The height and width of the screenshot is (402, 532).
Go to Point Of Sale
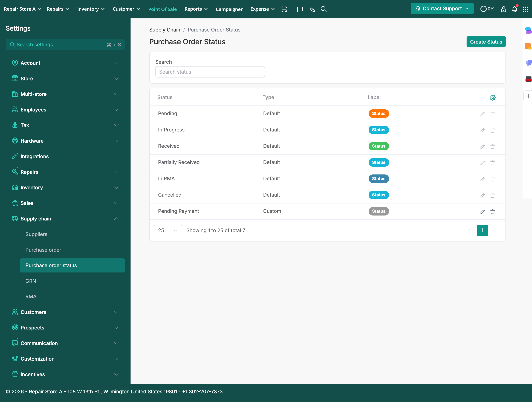162,9
